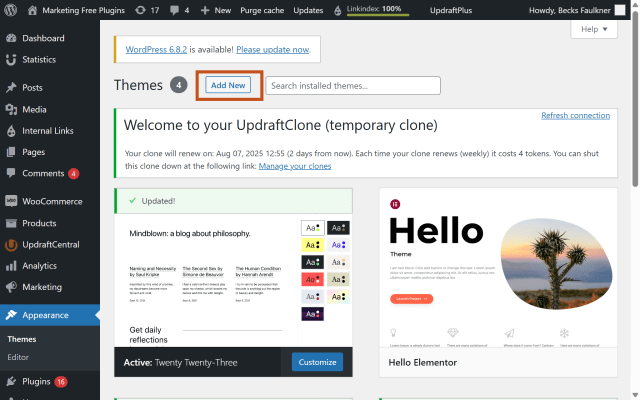
Task: Open Updates in the admin bar
Action: [308, 10]
